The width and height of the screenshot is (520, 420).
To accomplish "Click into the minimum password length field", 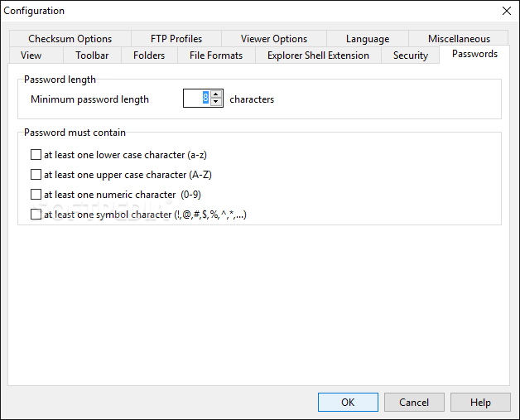I will click(x=197, y=99).
